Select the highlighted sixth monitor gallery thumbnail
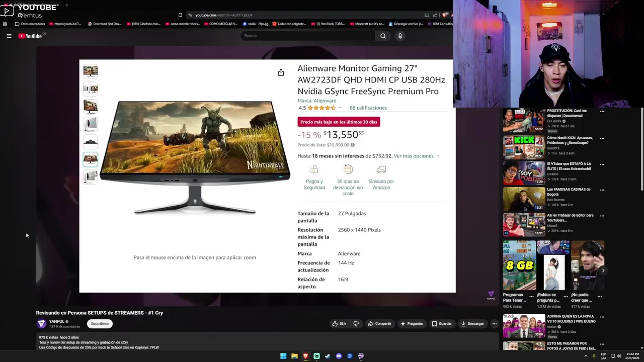 tap(91, 159)
